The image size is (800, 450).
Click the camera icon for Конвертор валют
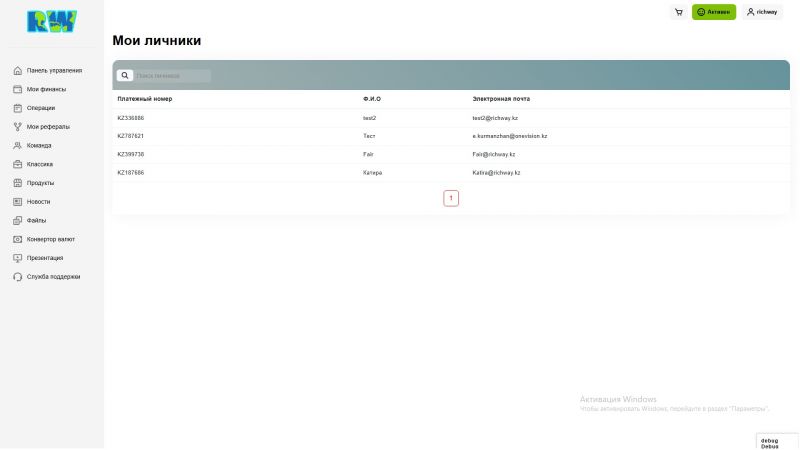point(18,240)
